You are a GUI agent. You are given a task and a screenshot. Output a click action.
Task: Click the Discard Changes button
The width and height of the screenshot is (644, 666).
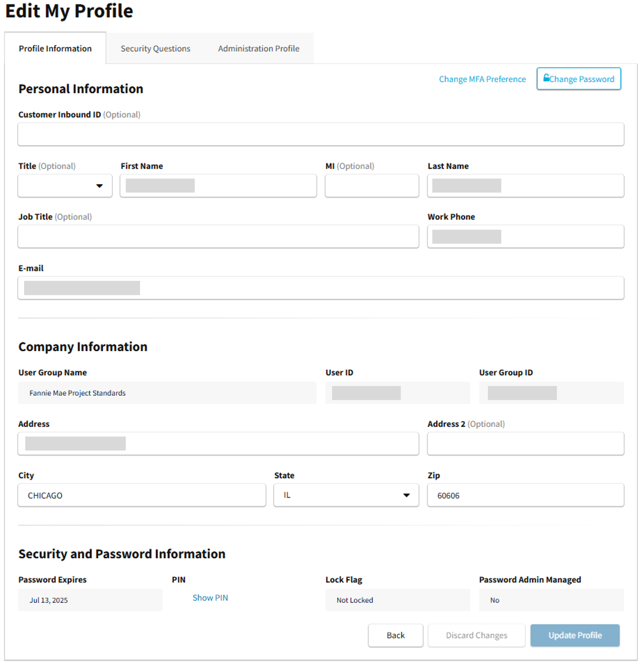476,635
